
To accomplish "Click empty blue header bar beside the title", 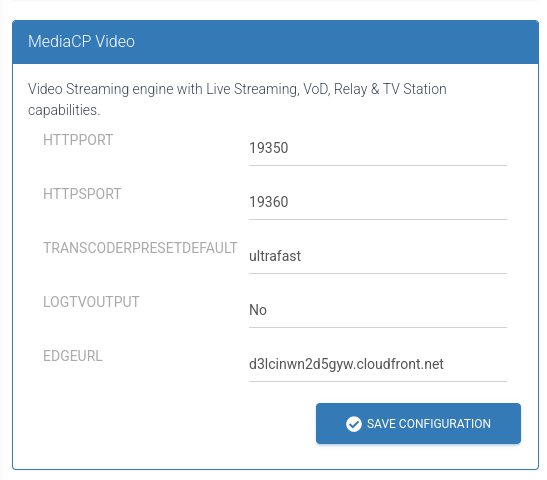I will [331, 42].
